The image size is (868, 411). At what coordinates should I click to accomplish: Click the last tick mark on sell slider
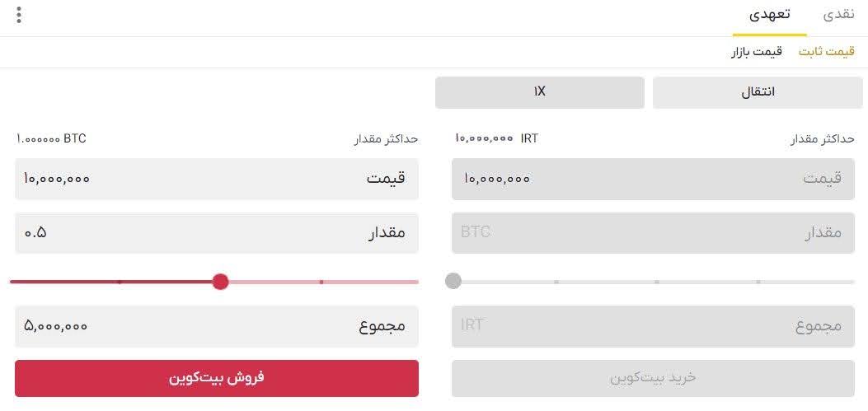(321, 282)
